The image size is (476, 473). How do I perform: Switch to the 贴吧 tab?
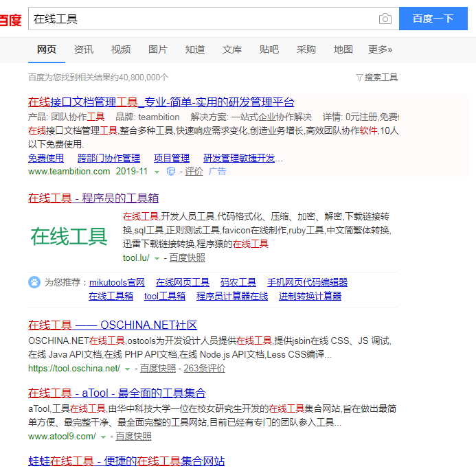[269, 49]
